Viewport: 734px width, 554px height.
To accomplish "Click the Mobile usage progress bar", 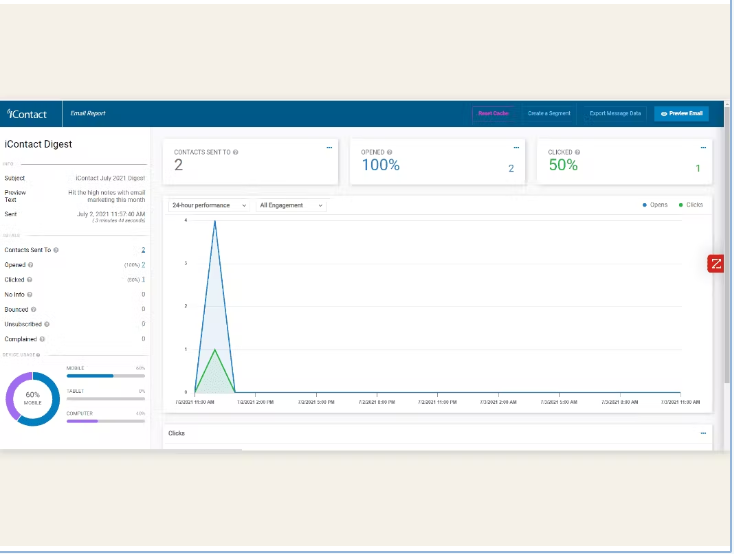I will (106, 376).
